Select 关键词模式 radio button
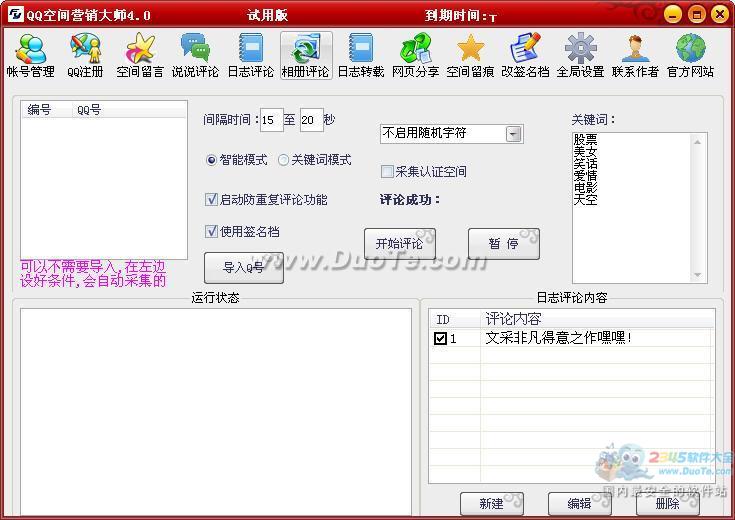Viewport: 735px width, 520px height. [283, 160]
